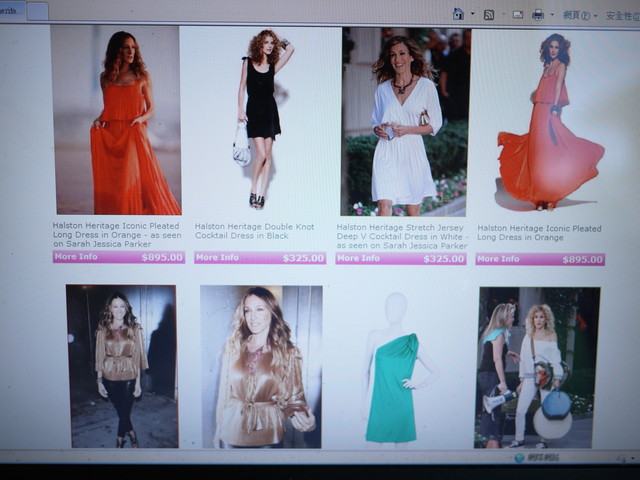The image size is (640, 480).
Task: Open More Info for Deep V Cocktail Dress in White
Action: tap(358, 258)
